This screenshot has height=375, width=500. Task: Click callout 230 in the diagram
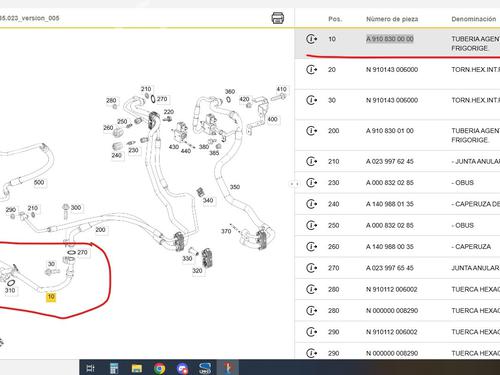pos(133,150)
